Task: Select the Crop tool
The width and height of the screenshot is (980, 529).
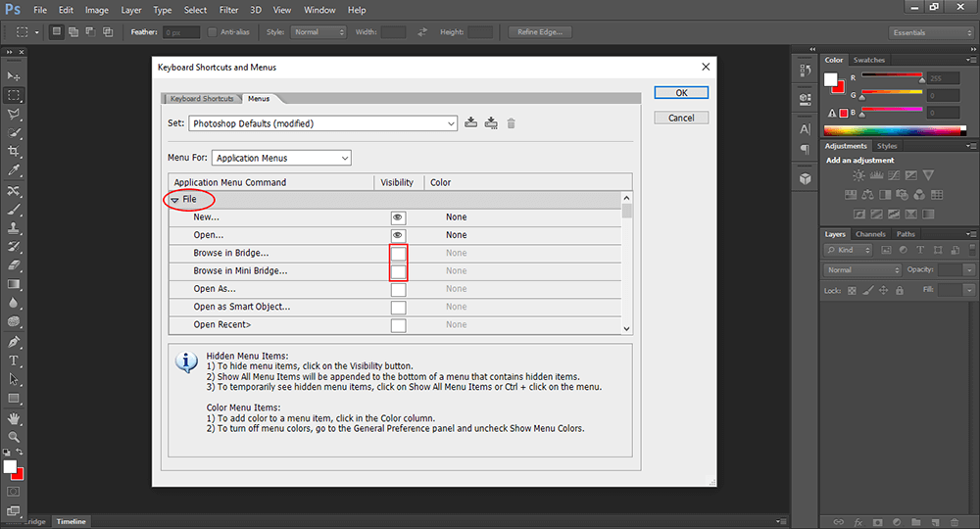Action: (x=13, y=152)
